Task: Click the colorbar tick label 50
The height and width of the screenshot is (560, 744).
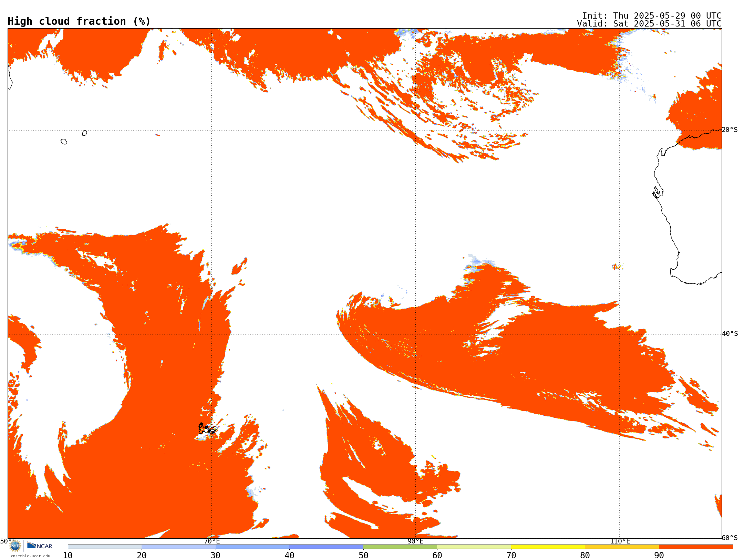Action: click(363, 556)
